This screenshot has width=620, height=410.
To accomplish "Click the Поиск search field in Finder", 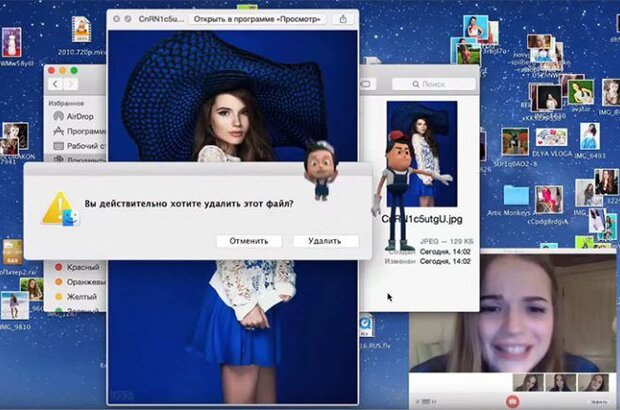I will coord(433,84).
